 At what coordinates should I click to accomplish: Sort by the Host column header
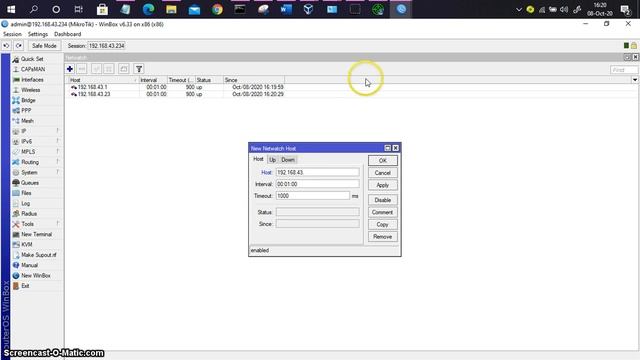click(x=103, y=80)
